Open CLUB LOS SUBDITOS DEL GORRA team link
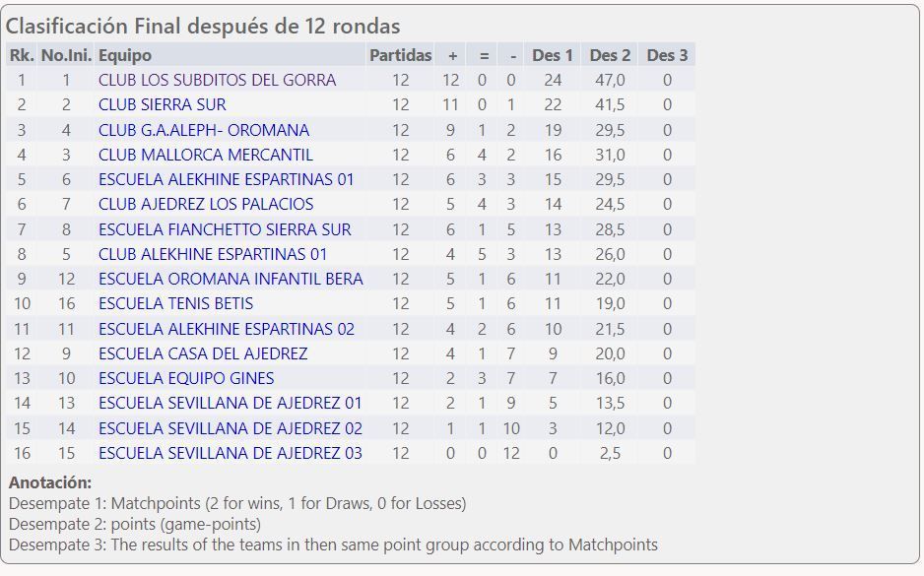924x576 pixels. pos(217,80)
